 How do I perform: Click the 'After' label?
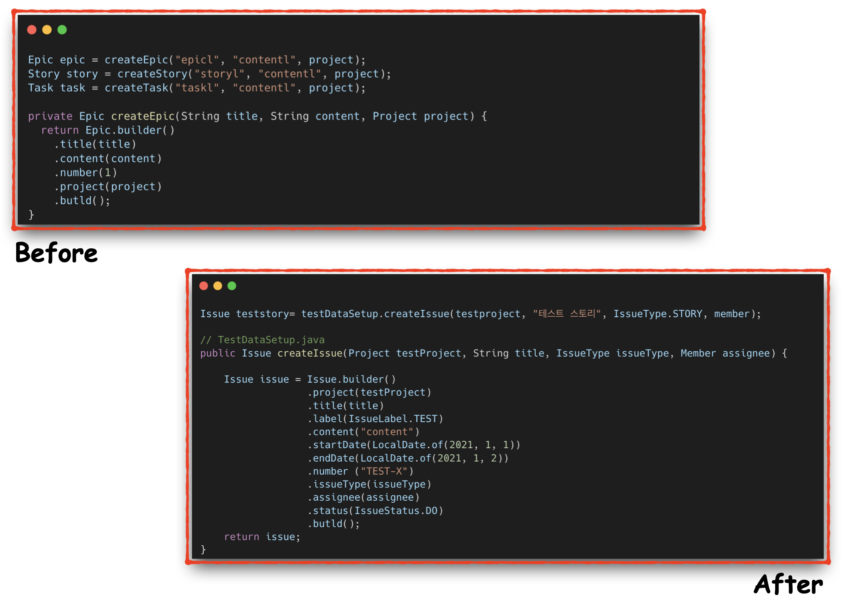tap(788, 585)
